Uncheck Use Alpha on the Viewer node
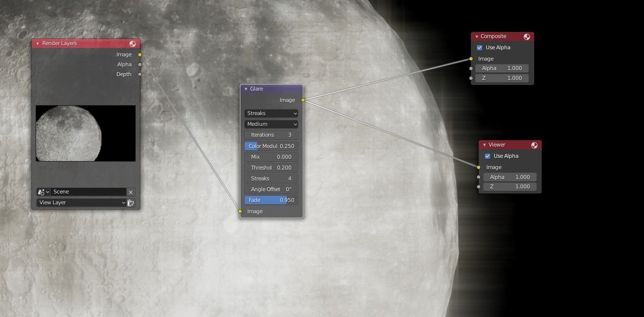644x317 pixels. click(x=487, y=156)
